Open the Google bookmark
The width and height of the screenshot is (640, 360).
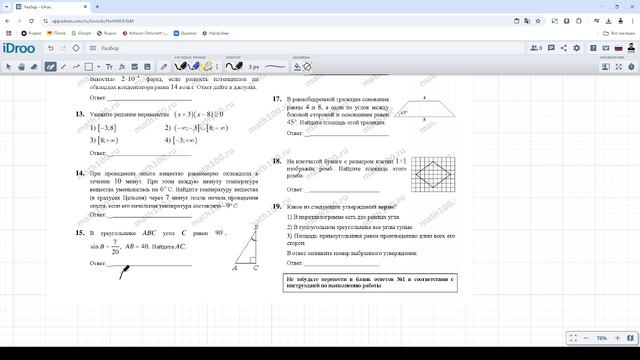[82, 33]
